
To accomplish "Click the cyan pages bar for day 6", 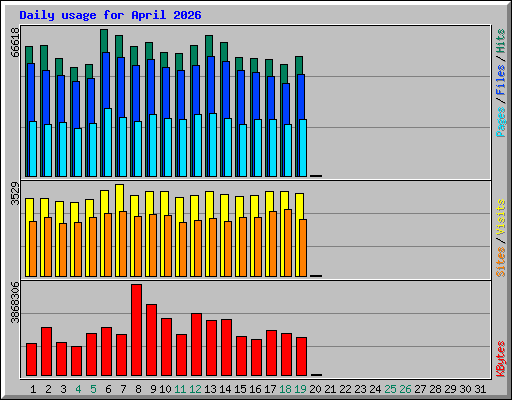I will 108,142.
